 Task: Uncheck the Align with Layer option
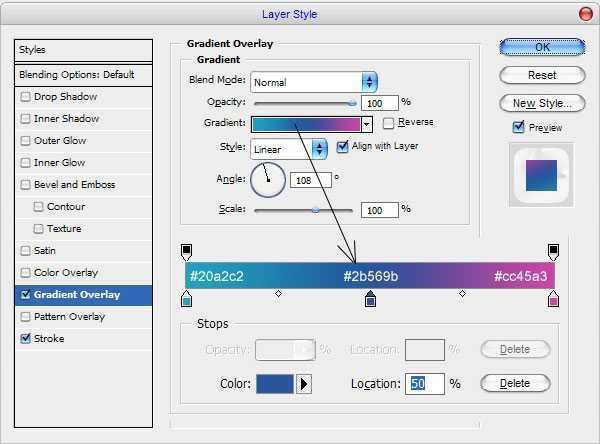click(343, 146)
